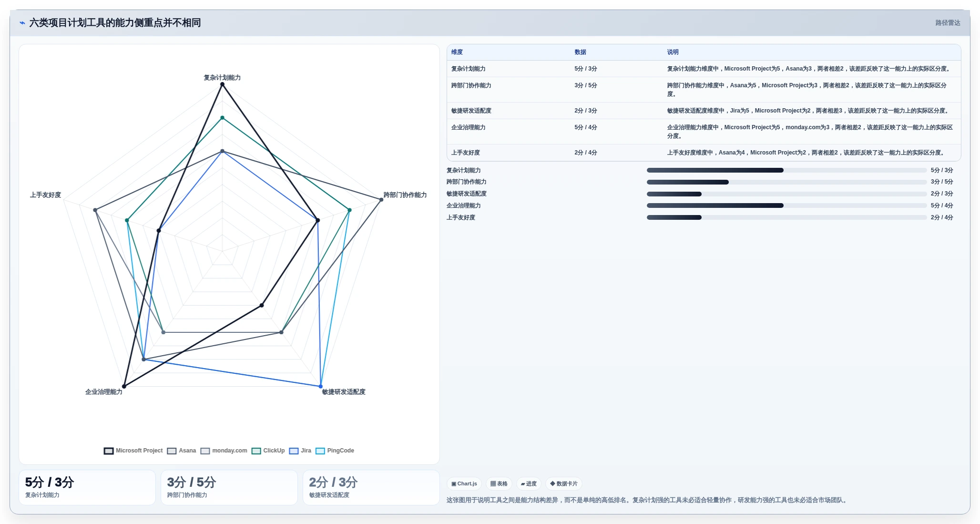Click the 表格 tag chip
The image size is (980, 524).
(x=499, y=483)
